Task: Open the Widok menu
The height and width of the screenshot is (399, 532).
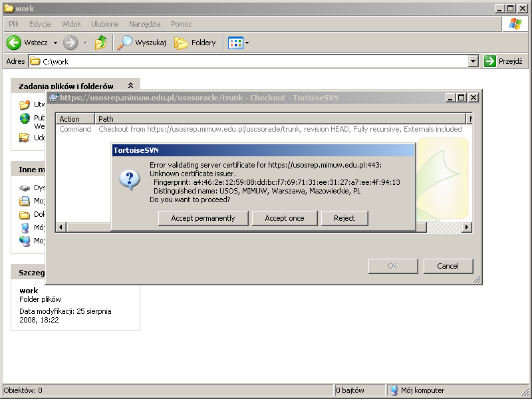Action: point(71,24)
